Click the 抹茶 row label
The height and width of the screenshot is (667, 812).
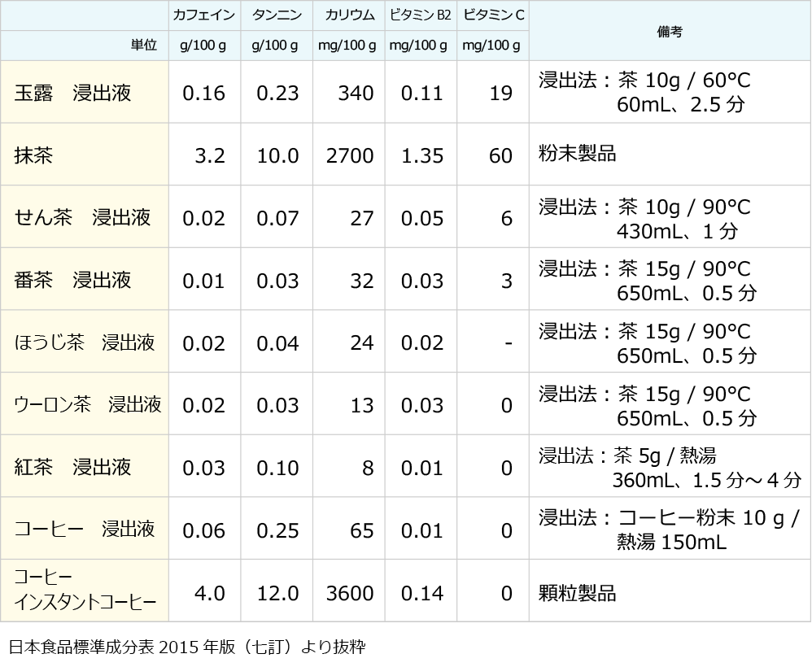coord(34,155)
